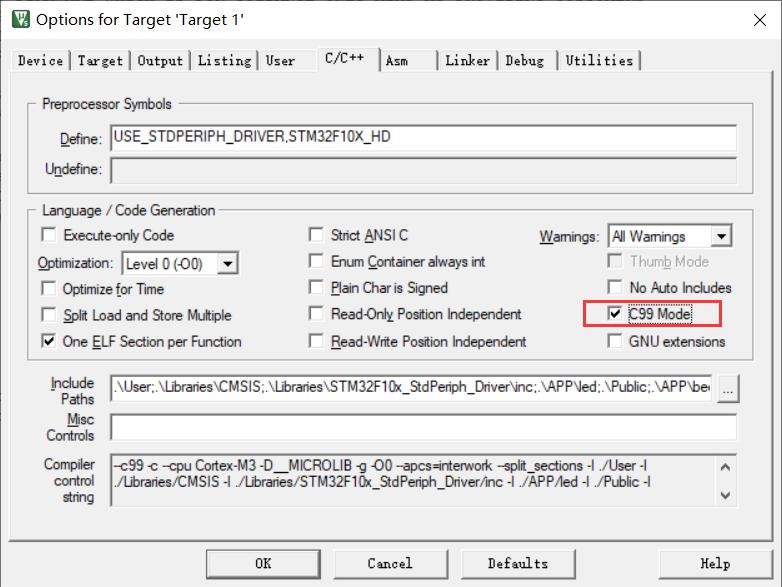Image resolution: width=782 pixels, height=587 pixels.
Task: Click the Include Paths field
Action: [411, 388]
